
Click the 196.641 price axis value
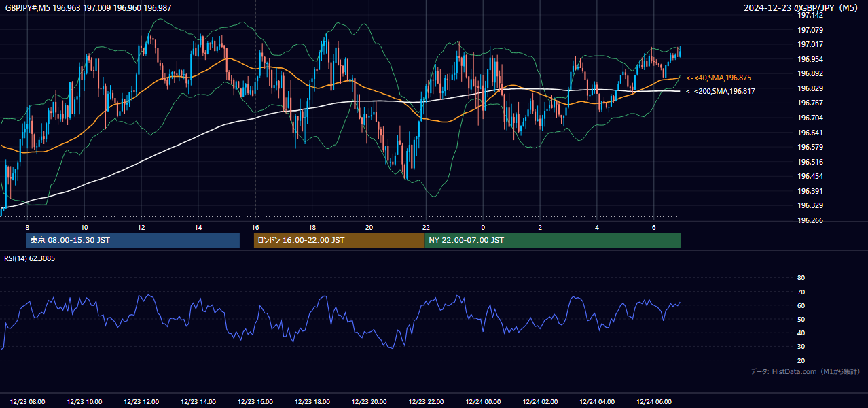tap(810, 133)
